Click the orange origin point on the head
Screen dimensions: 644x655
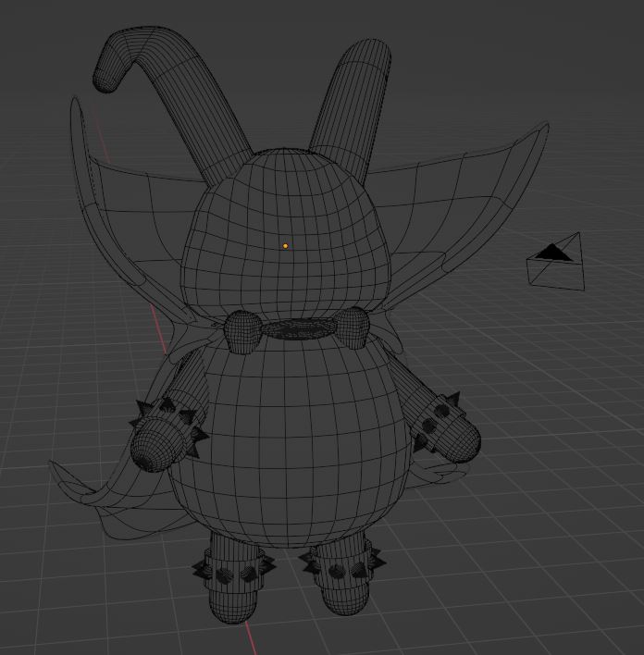point(285,246)
